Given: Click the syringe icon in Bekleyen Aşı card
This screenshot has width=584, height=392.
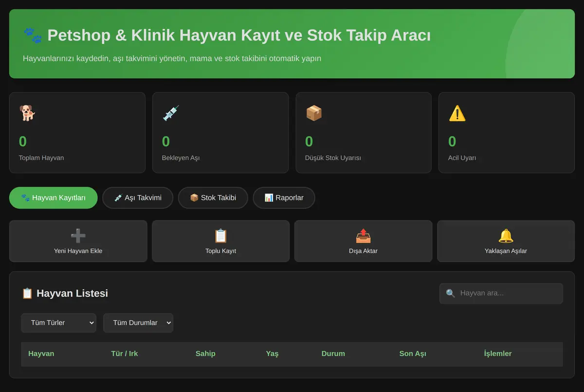Looking at the screenshot, I should pyautogui.click(x=171, y=113).
